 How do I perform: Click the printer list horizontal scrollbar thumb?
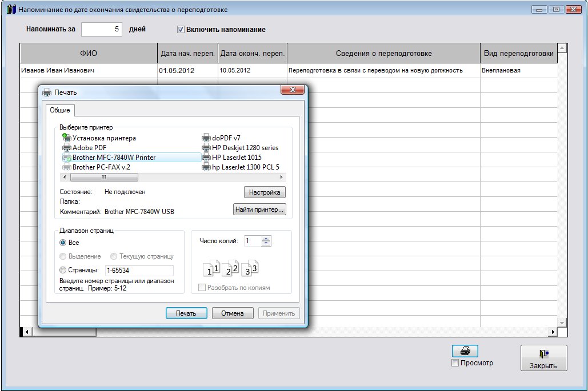click(104, 177)
